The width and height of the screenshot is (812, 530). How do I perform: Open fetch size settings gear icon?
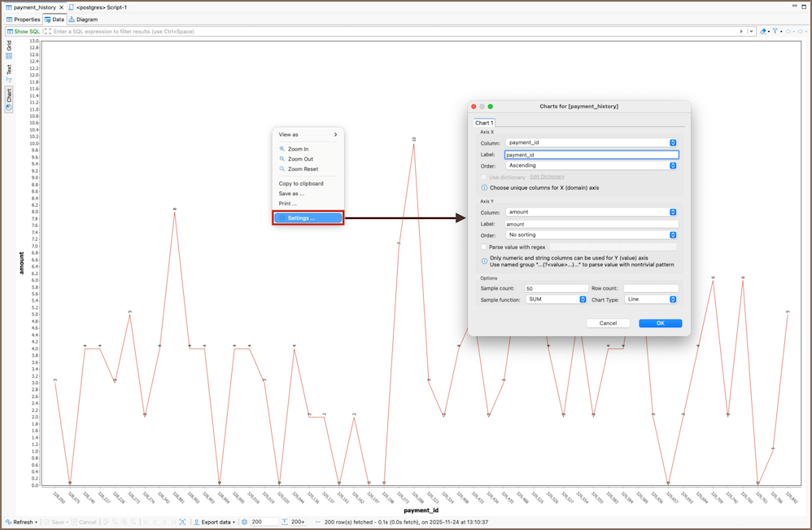point(244,522)
